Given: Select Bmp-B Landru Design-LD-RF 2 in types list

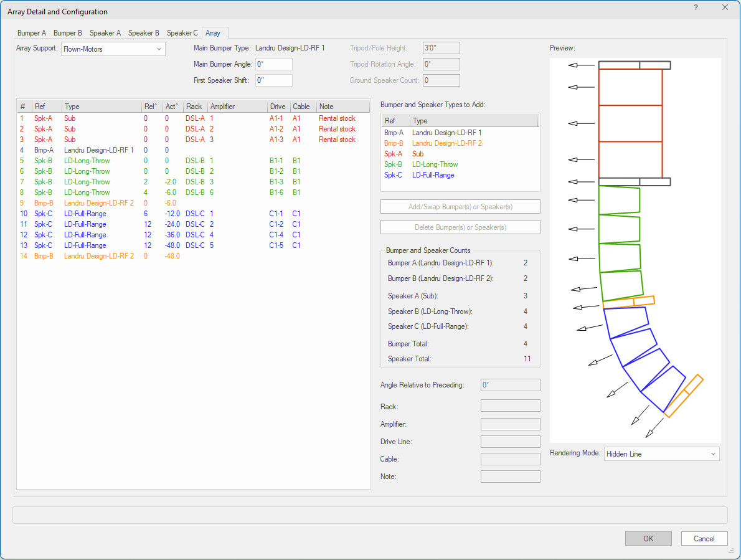Looking at the screenshot, I should coord(460,143).
